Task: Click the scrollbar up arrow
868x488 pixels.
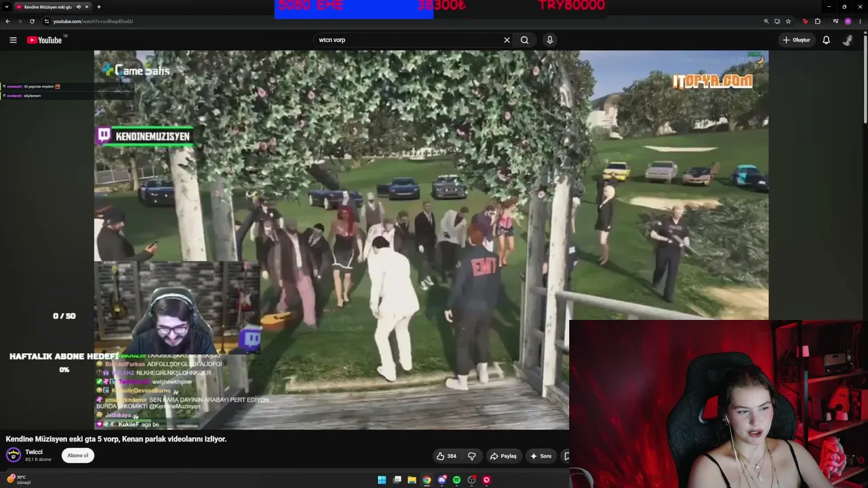Action: click(865, 31)
